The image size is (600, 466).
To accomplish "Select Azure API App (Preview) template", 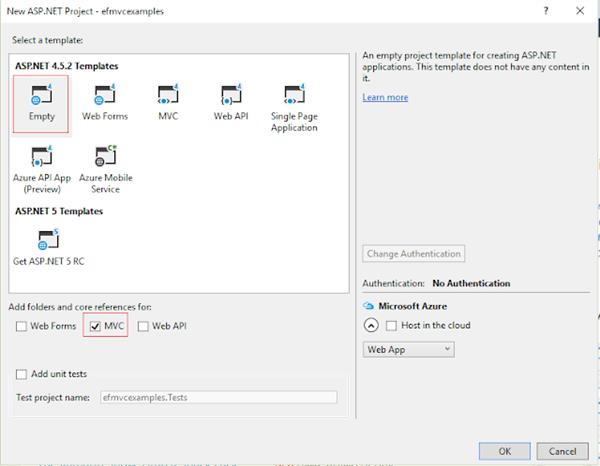I will [x=43, y=157].
